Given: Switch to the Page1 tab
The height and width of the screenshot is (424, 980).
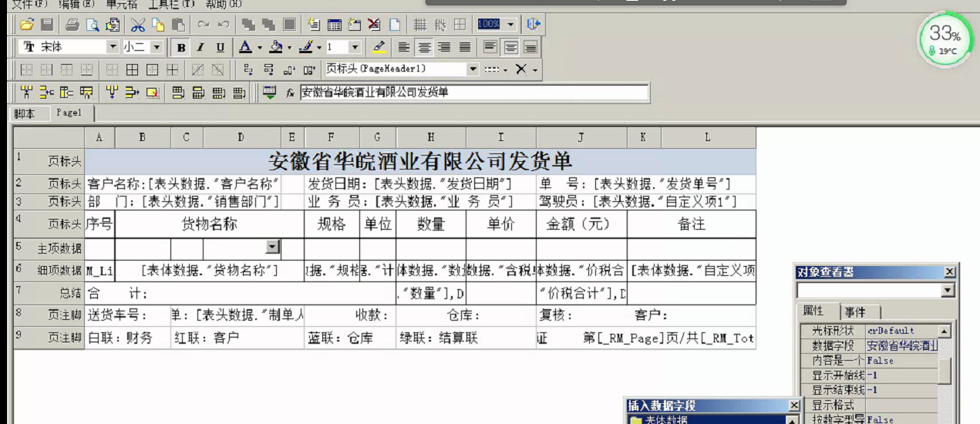Looking at the screenshot, I should click(68, 113).
